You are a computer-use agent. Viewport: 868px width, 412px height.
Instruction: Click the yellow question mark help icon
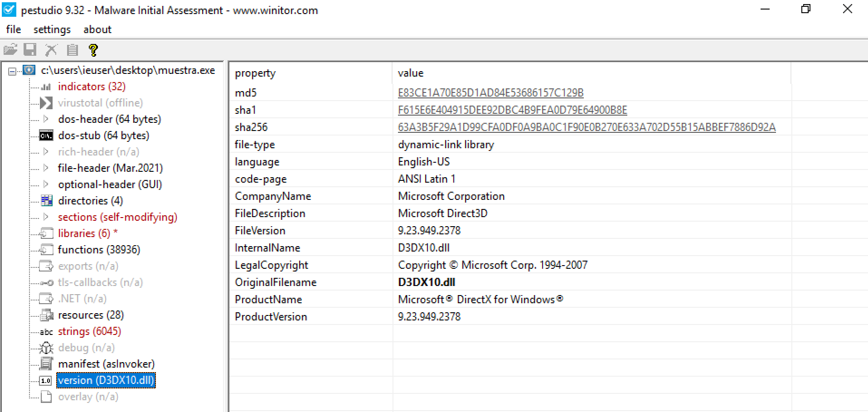93,49
